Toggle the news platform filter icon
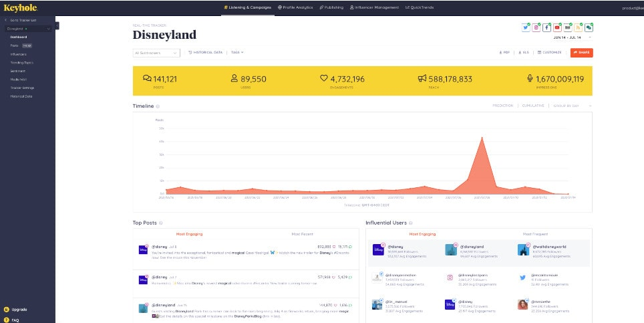 [x=568, y=27]
